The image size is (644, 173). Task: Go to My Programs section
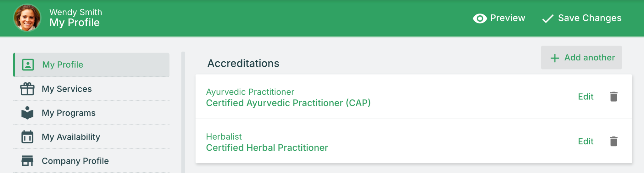pyautogui.click(x=69, y=113)
